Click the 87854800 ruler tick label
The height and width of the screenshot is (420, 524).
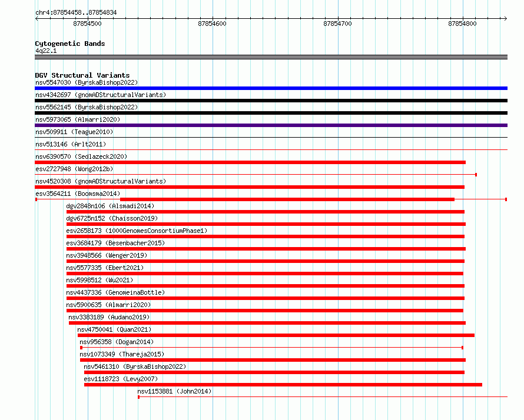coord(463,24)
